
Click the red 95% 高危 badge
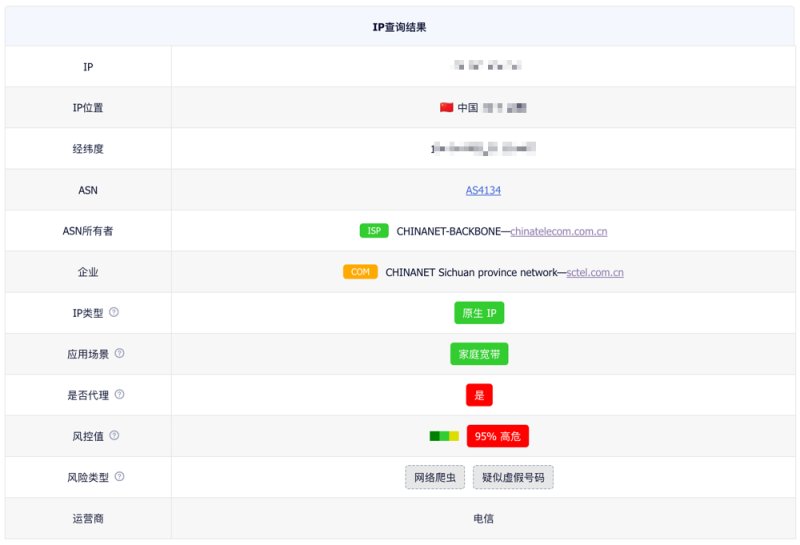497,436
